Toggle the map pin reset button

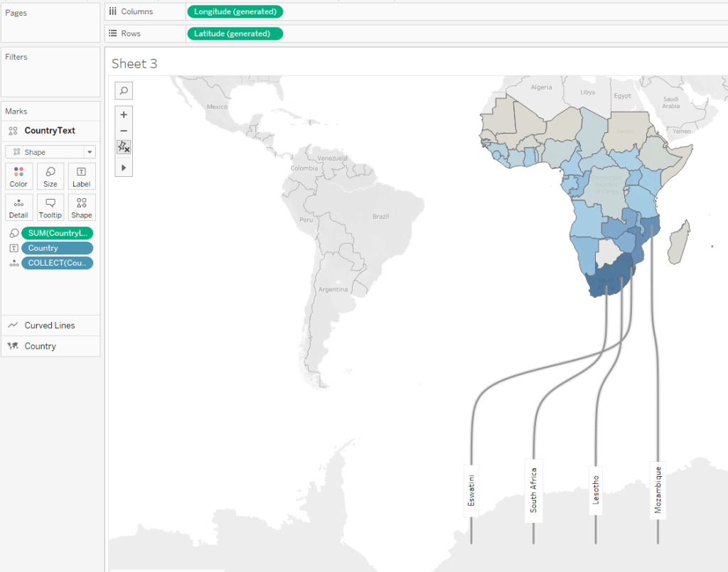124,147
